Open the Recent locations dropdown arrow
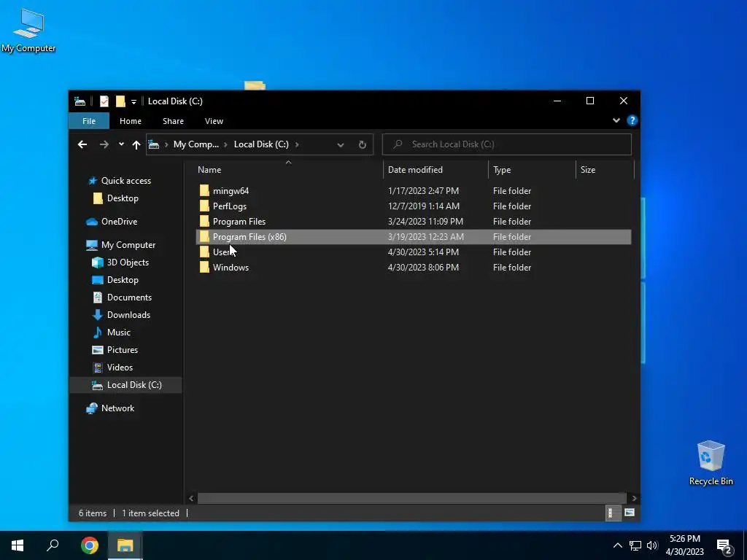Screen dimensions: 747x560 (121, 144)
